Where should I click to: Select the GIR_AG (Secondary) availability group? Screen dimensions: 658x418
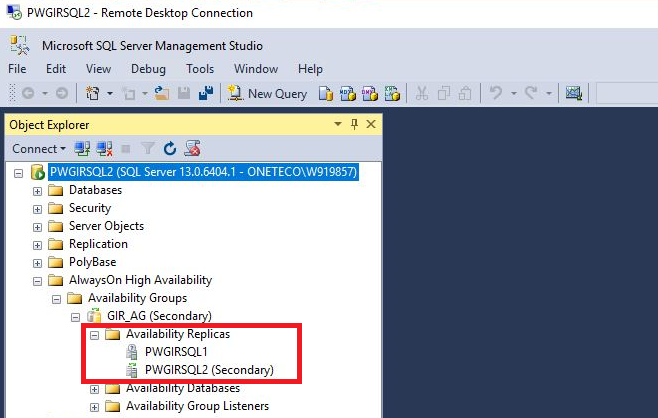pyautogui.click(x=159, y=316)
